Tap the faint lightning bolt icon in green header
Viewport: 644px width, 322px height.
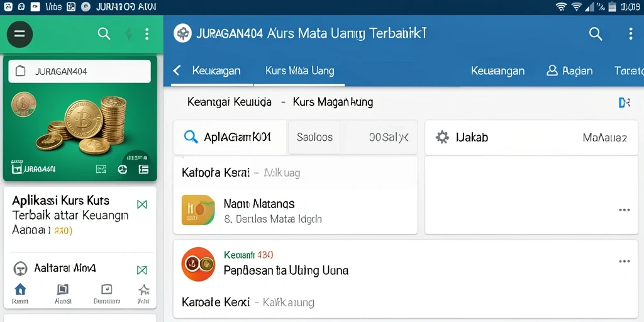(128, 34)
